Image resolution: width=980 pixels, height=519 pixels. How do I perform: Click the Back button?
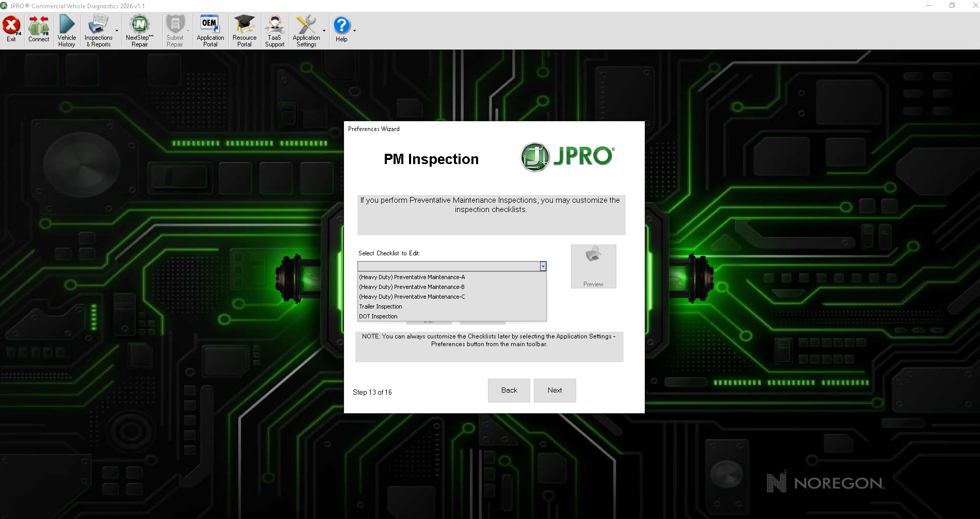click(509, 391)
